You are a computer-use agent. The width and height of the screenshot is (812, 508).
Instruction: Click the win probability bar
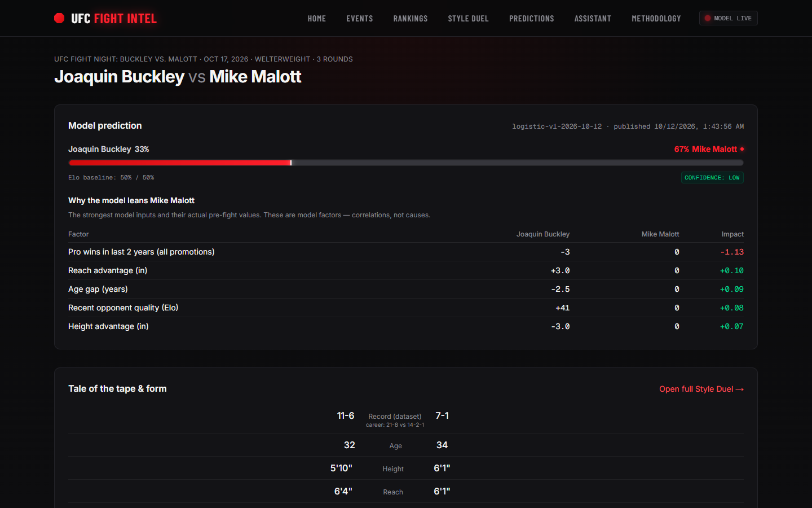406,163
